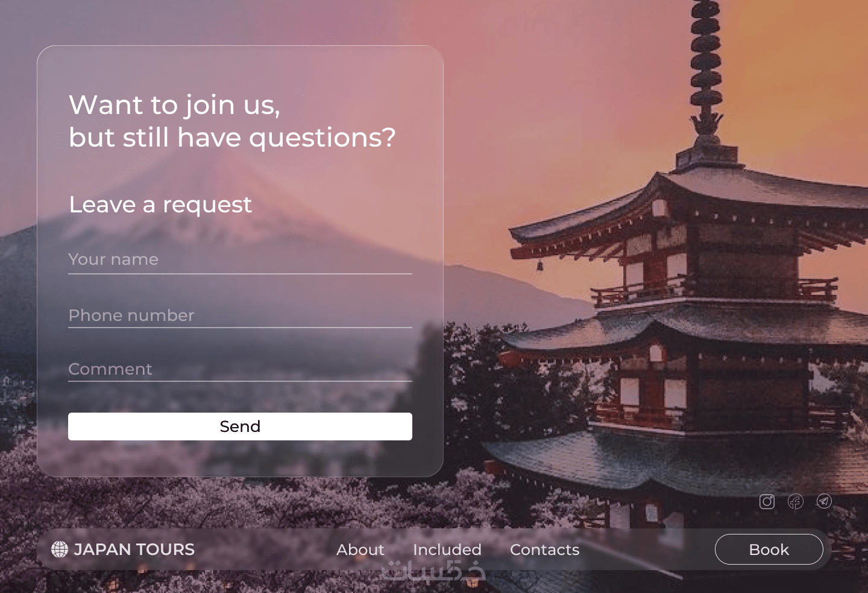Open the Facebook social icon

click(796, 501)
